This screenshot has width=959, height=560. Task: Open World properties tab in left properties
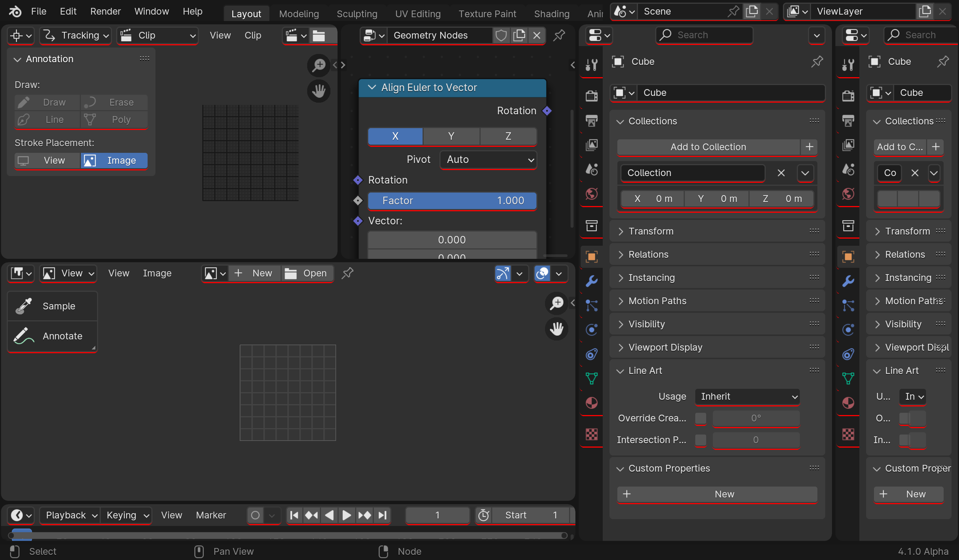pyautogui.click(x=592, y=194)
